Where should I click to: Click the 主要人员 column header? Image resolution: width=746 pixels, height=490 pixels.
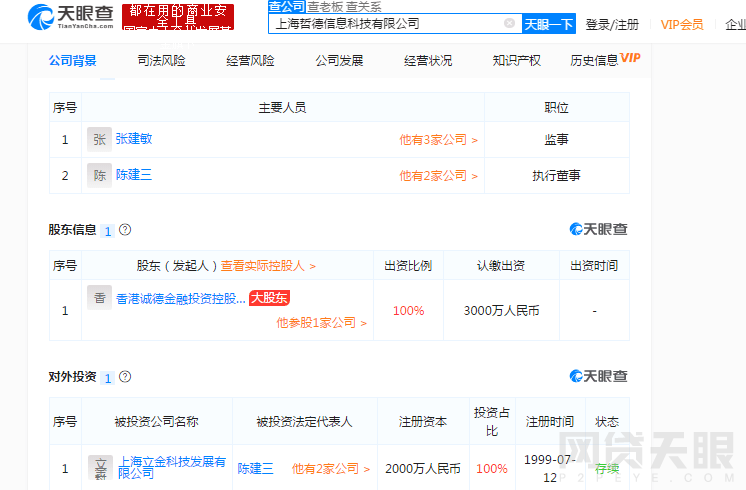(283, 108)
